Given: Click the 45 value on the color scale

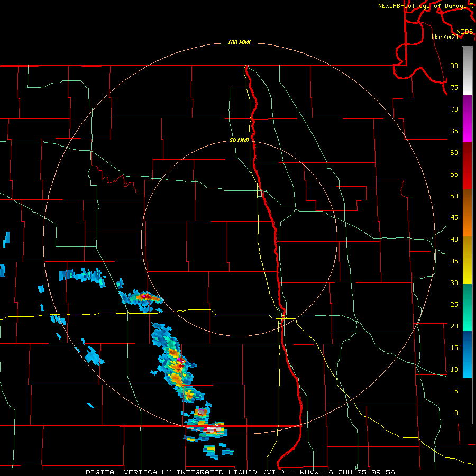Looking at the screenshot, I should click(454, 218).
